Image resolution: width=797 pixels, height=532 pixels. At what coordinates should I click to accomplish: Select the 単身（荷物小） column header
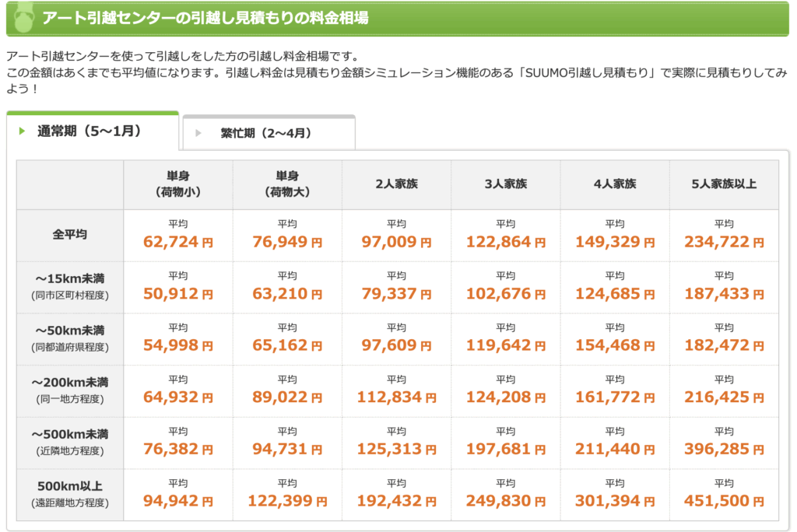[x=178, y=184]
